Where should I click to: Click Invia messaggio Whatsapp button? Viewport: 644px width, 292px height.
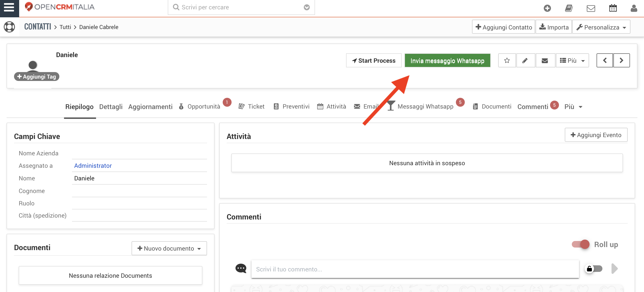click(447, 60)
